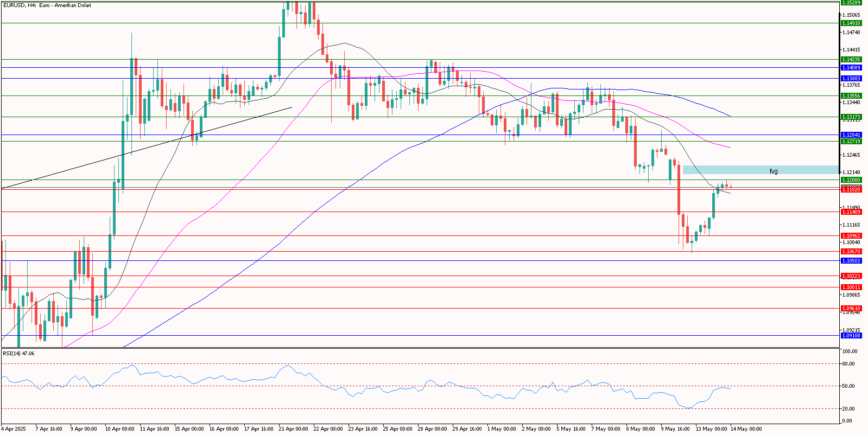Select the 1.13173 green price level label
Image resolution: width=868 pixels, height=435 pixels.
click(x=851, y=117)
